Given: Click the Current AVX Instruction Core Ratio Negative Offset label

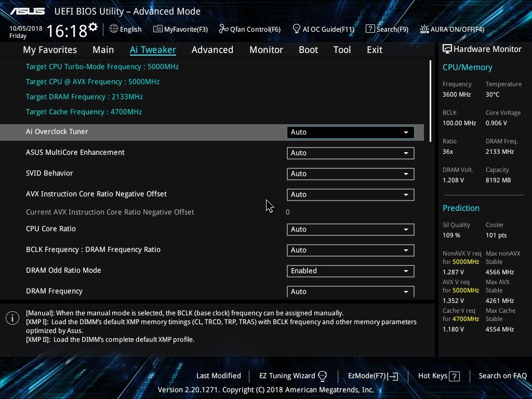Looking at the screenshot, I should point(110,212).
